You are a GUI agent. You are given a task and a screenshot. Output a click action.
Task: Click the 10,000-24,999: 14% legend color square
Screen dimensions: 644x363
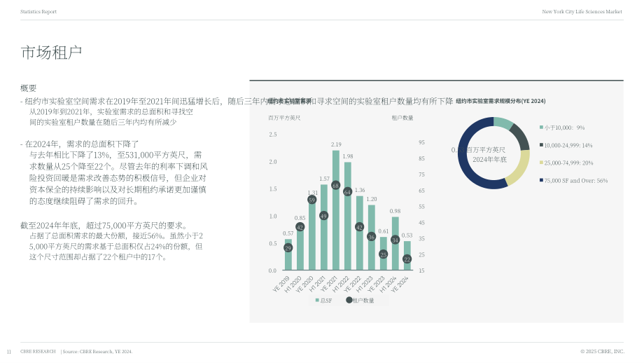click(541, 145)
